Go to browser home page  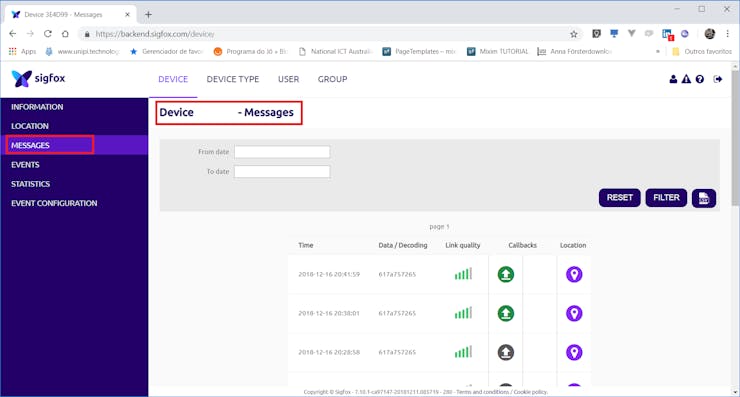click(x=65, y=34)
